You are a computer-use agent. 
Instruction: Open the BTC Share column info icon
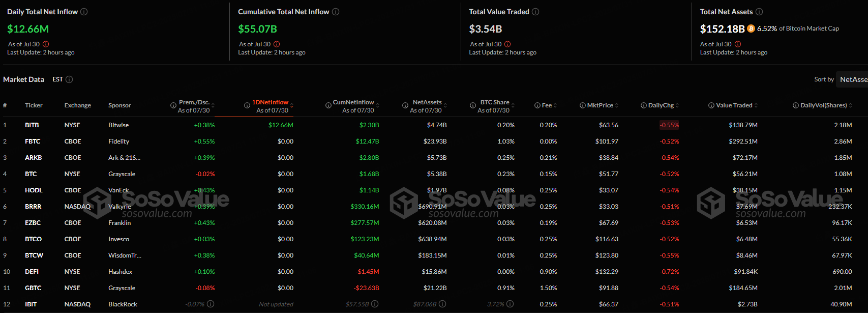click(473, 105)
